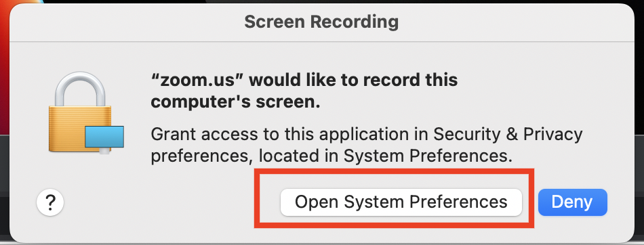This screenshot has width=644, height=245.
Task: Click the divider line below dialog title
Action: pos(321,41)
